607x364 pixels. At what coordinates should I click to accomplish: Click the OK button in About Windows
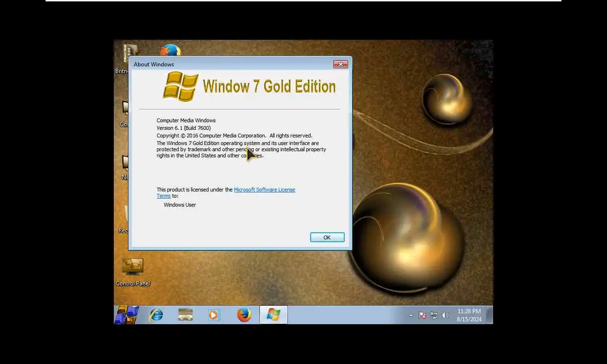click(327, 237)
